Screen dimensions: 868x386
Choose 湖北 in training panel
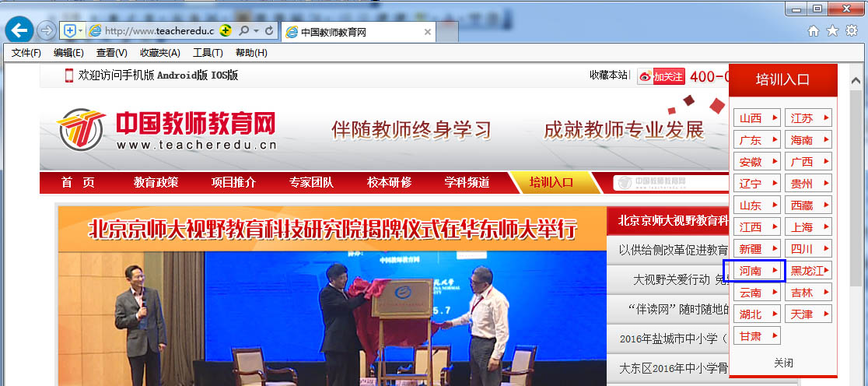click(x=757, y=314)
